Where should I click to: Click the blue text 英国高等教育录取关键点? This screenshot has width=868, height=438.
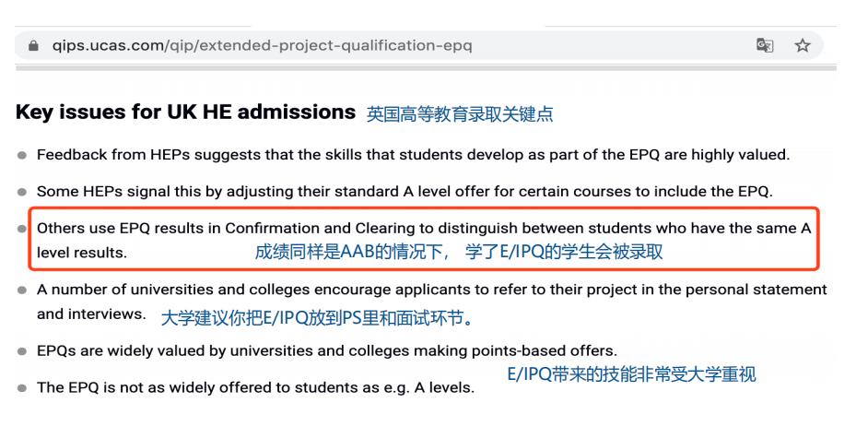point(460,114)
